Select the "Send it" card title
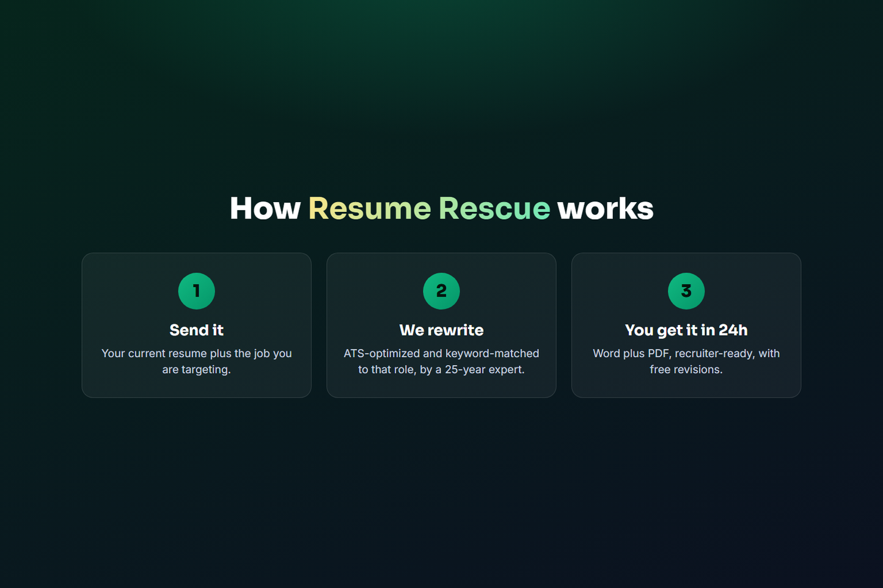883x588 pixels. click(x=196, y=330)
